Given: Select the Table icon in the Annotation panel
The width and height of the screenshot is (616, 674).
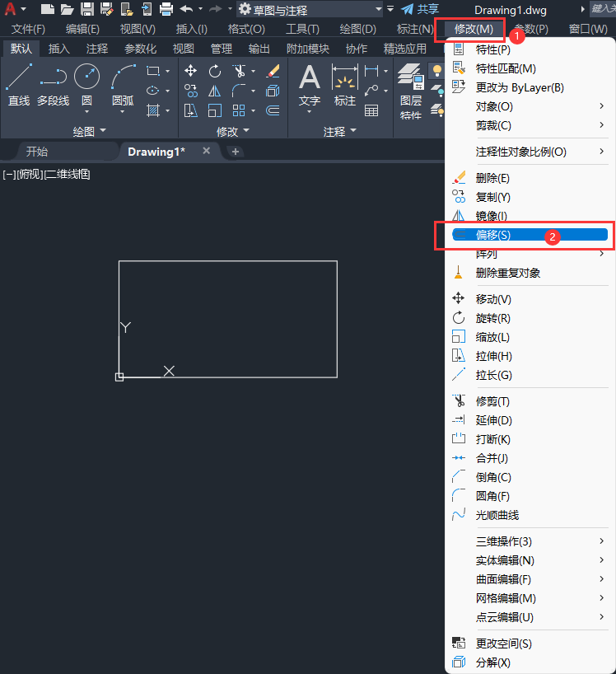Looking at the screenshot, I should (x=371, y=110).
